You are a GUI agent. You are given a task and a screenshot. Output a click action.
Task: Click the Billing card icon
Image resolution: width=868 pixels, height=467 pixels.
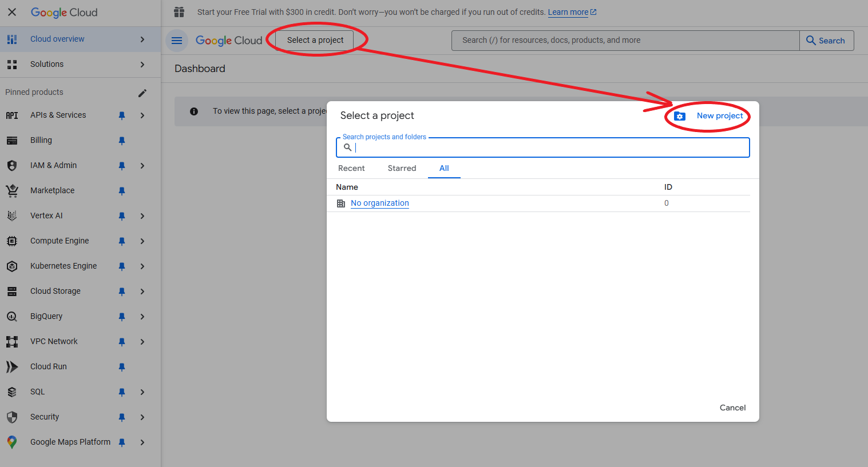(12, 141)
